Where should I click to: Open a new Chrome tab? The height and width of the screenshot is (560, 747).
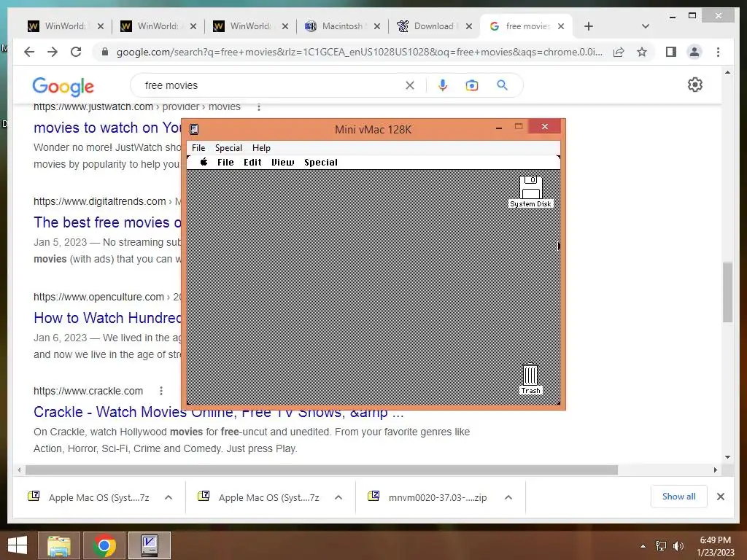[x=589, y=26]
